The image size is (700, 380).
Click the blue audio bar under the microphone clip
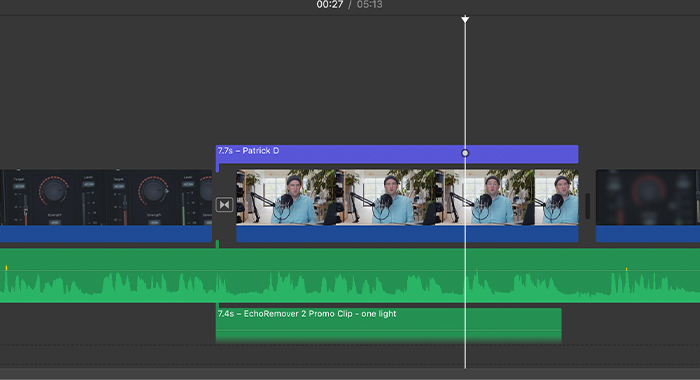click(x=407, y=234)
